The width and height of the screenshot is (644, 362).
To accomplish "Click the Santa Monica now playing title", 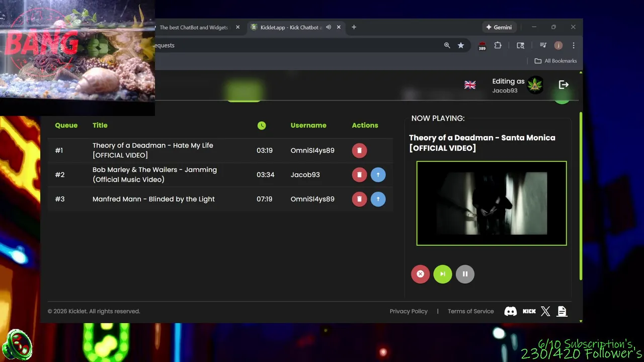I will click(482, 143).
